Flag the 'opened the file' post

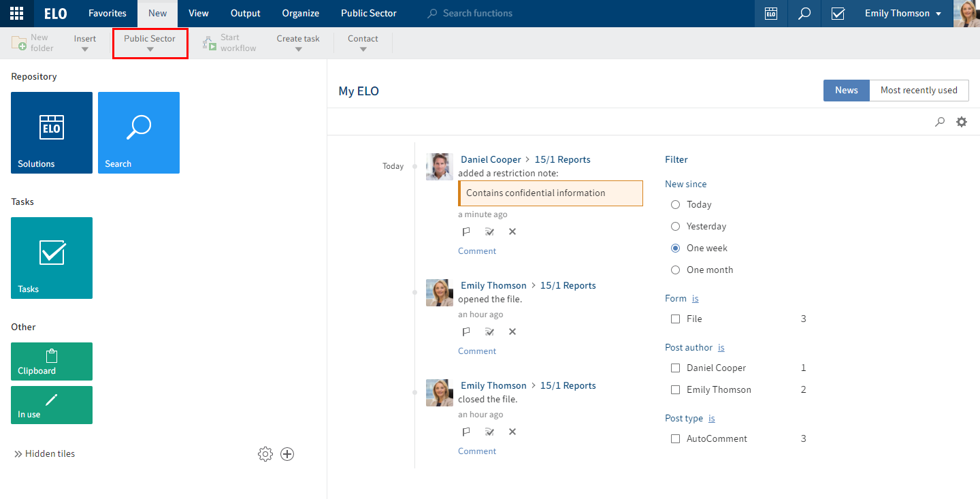click(x=466, y=332)
